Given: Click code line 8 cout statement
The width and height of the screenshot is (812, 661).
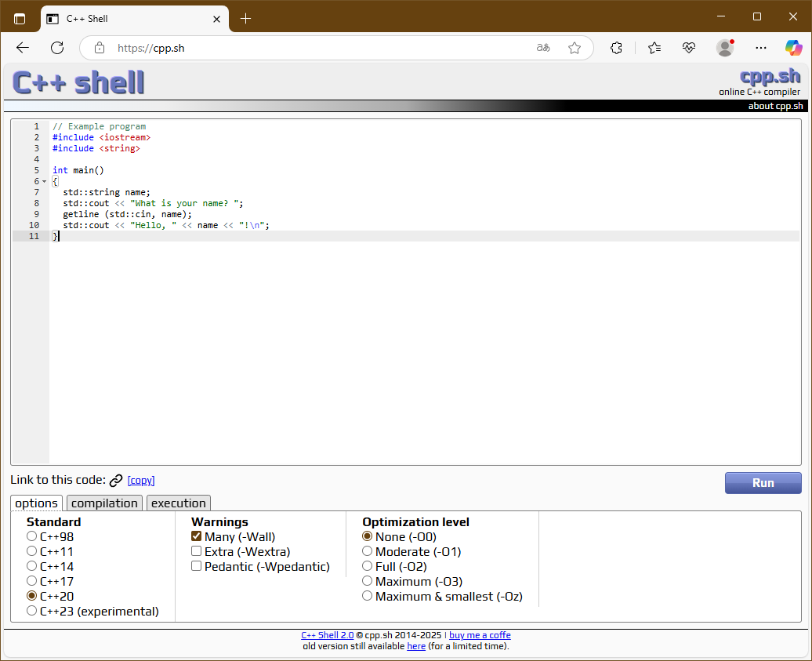Looking at the screenshot, I should point(153,203).
